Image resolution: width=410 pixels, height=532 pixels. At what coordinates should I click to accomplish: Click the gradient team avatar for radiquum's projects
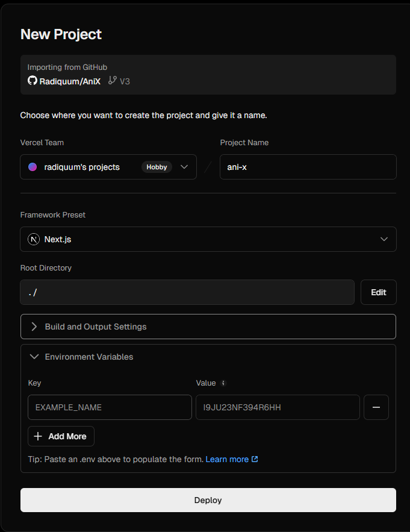[33, 167]
